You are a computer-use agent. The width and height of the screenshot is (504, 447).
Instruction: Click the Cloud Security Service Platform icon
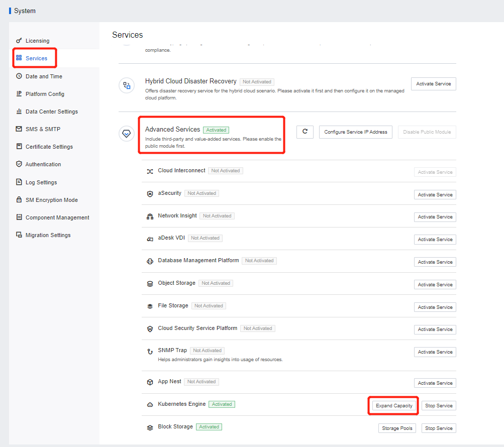click(150, 329)
